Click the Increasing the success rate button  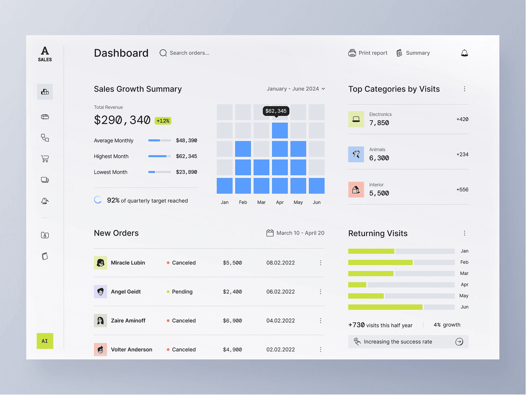click(x=408, y=341)
